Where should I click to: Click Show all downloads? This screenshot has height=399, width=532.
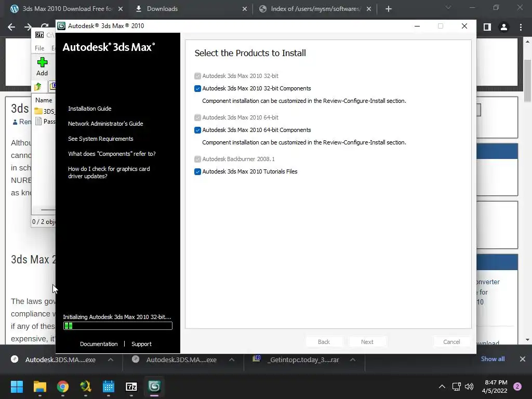(493, 359)
